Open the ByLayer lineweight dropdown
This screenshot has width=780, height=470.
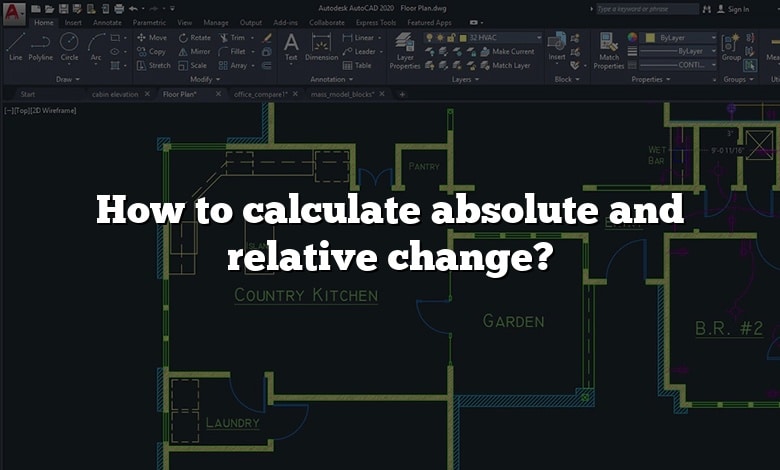click(x=714, y=51)
